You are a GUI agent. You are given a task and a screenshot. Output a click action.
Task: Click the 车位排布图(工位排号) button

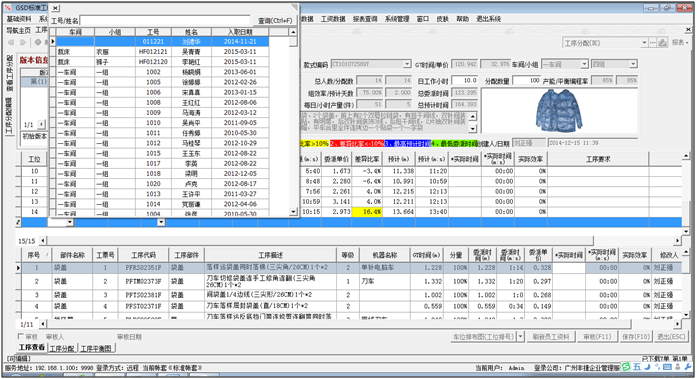483,337
